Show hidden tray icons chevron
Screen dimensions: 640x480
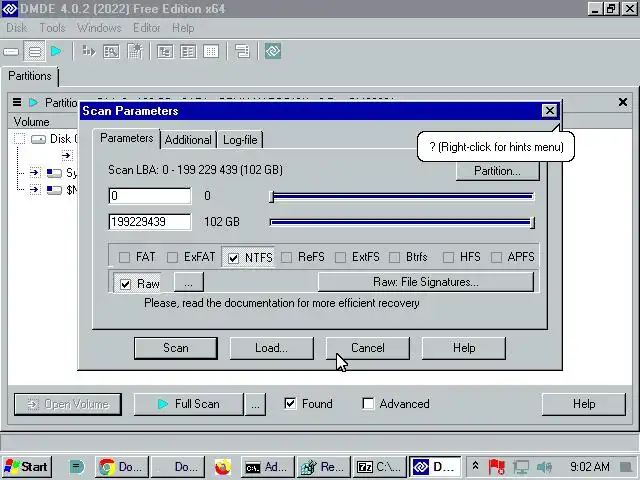(476, 466)
